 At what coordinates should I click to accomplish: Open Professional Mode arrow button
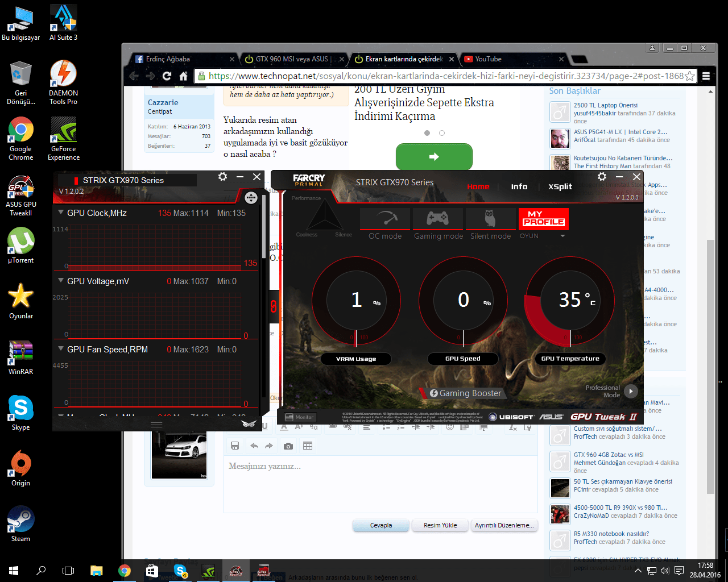631,391
